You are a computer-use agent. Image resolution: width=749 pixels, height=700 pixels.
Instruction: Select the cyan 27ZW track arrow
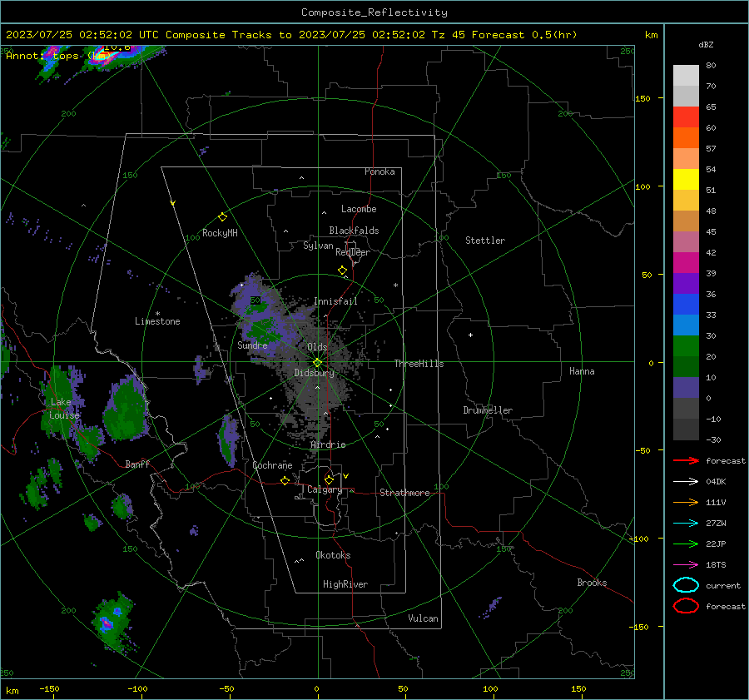686,524
